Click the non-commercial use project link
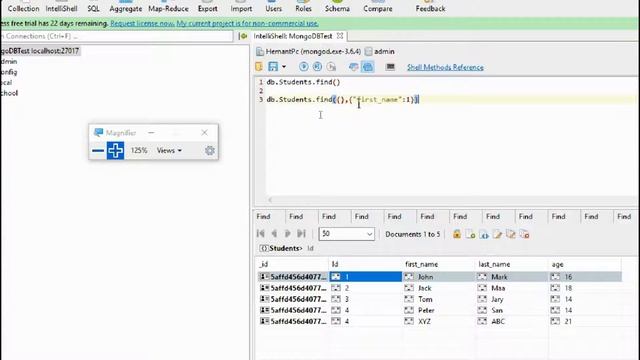640x360 pixels. coord(247,24)
